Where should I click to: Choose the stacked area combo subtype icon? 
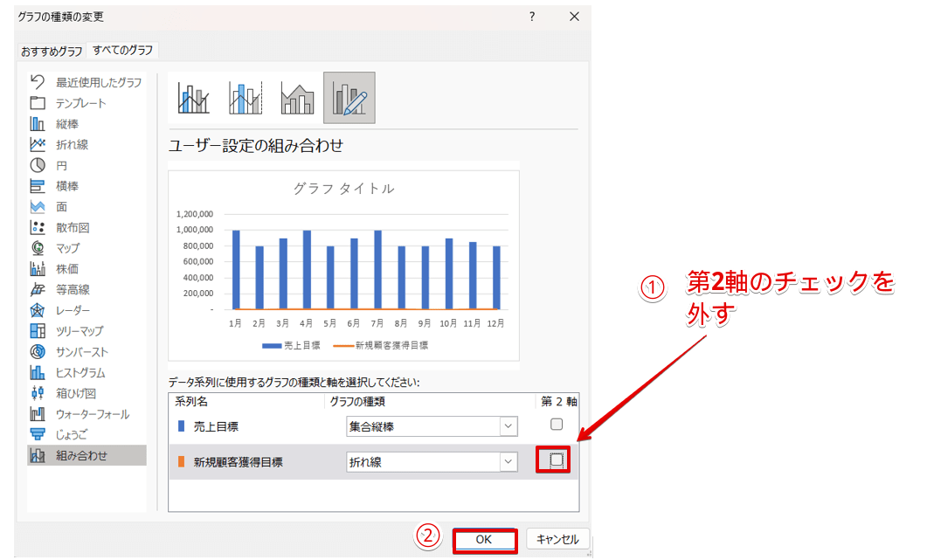(x=297, y=98)
